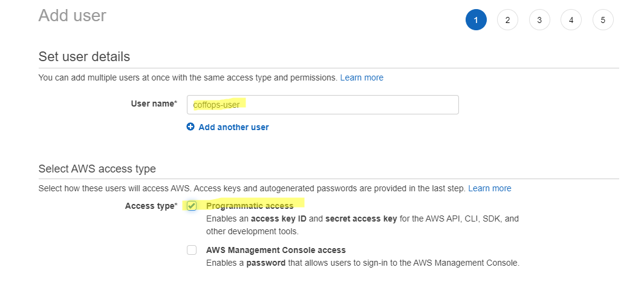Click the Select AWS access type heading
This screenshot has width=644, height=299.
click(97, 169)
